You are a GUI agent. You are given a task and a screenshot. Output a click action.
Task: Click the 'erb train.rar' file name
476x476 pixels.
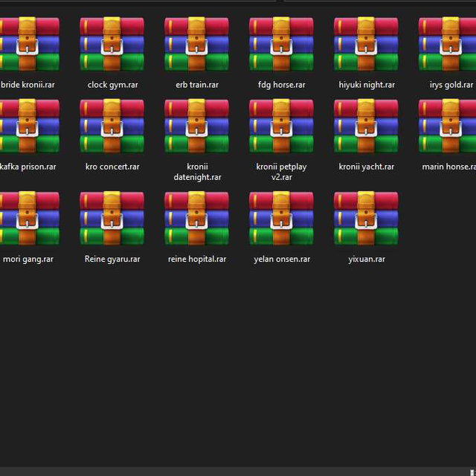click(x=197, y=85)
